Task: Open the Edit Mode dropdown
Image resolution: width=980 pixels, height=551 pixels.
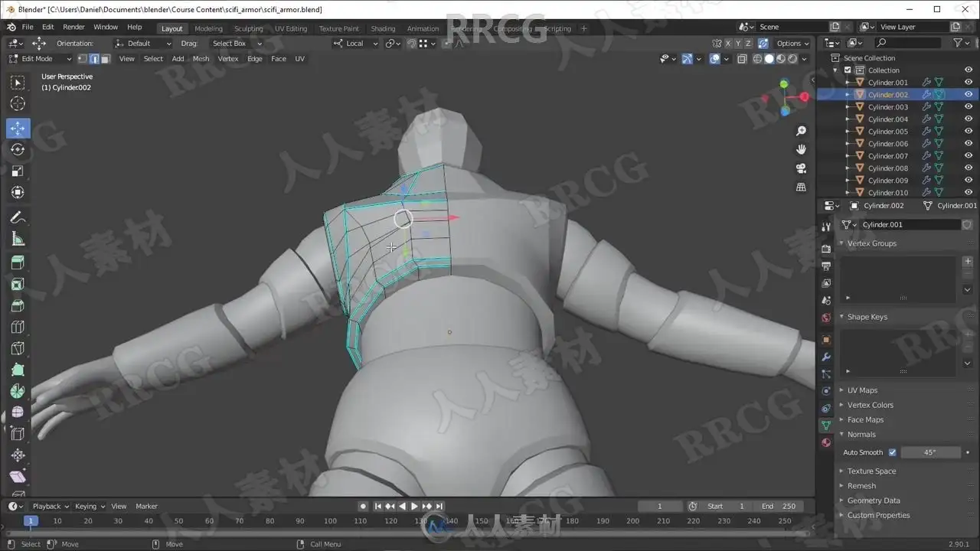Action: (x=40, y=59)
